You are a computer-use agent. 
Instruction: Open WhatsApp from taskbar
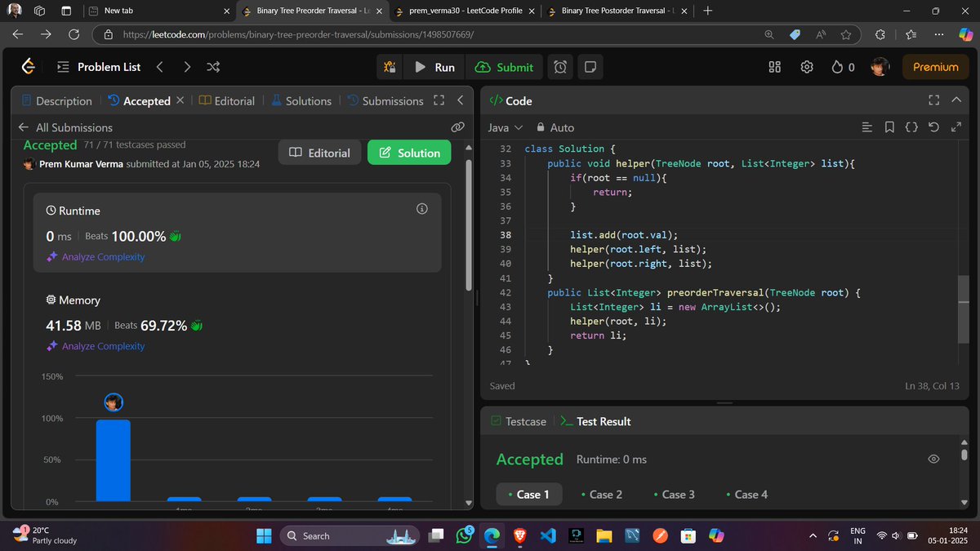point(465,535)
